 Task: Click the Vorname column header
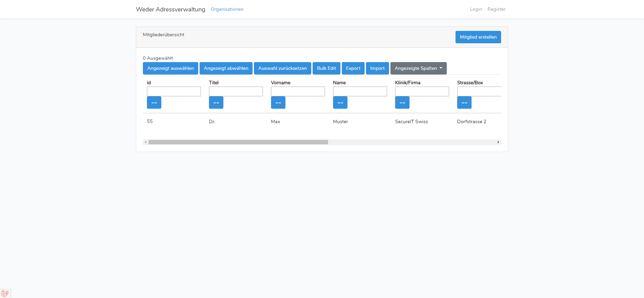(281, 83)
